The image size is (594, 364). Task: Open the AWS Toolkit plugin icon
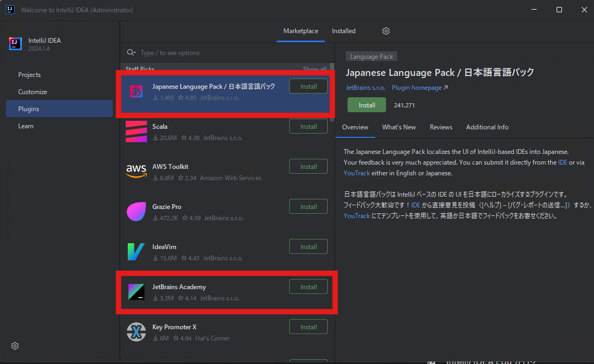[136, 171]
